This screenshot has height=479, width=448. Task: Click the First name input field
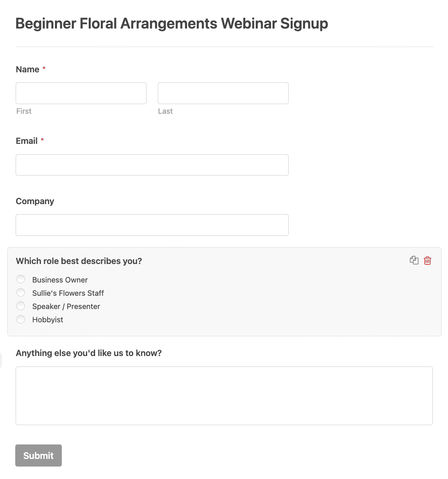[x=81, y=93]
